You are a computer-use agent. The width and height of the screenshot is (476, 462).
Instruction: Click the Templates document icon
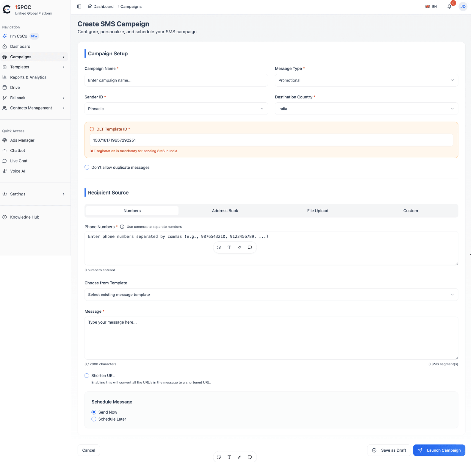pyautogui.click(x=4, y=67)
